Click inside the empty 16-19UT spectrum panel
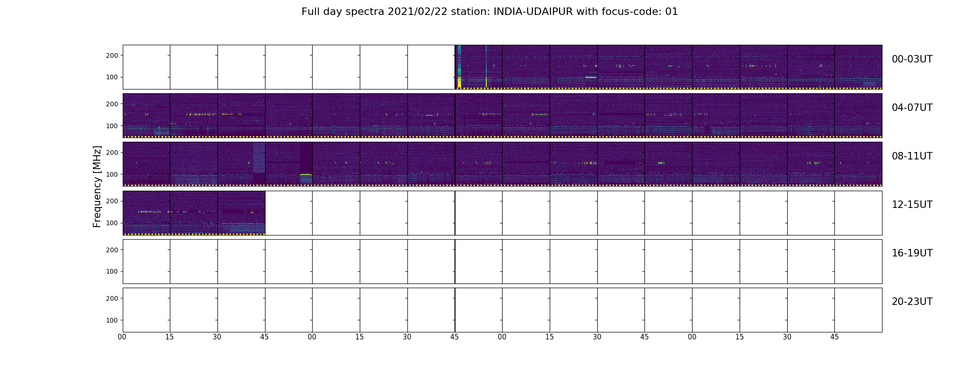980x373 pixels. click(x=502, y=262)
